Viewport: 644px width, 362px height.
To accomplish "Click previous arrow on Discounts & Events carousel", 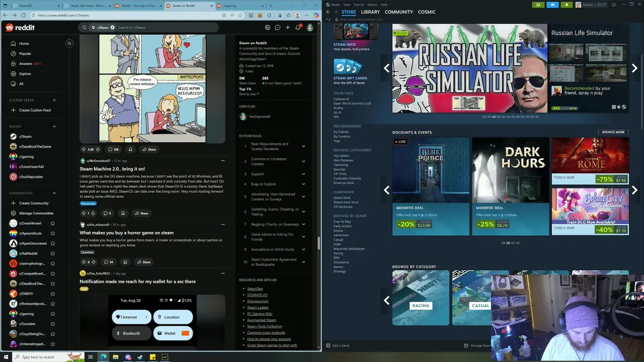I will (386, 190).
